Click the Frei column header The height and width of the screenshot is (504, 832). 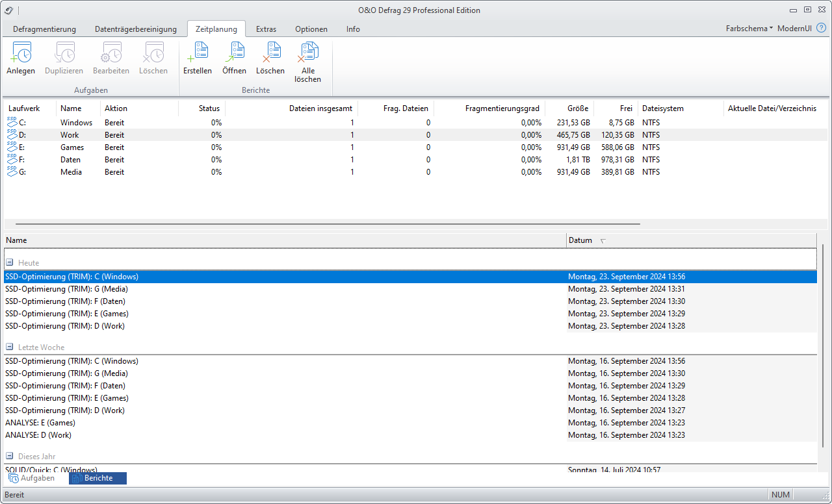click(x=617, y=108)
